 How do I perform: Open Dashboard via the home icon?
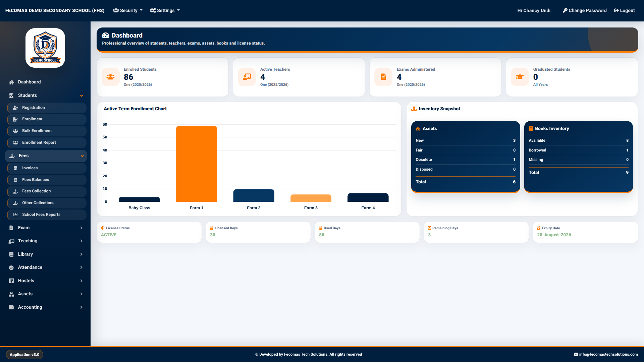pyautogui.click(x=11, y=82)
